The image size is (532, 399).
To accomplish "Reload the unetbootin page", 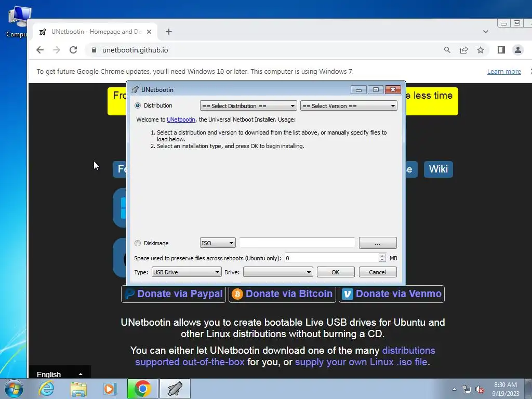I will click(x=73, y=50).
